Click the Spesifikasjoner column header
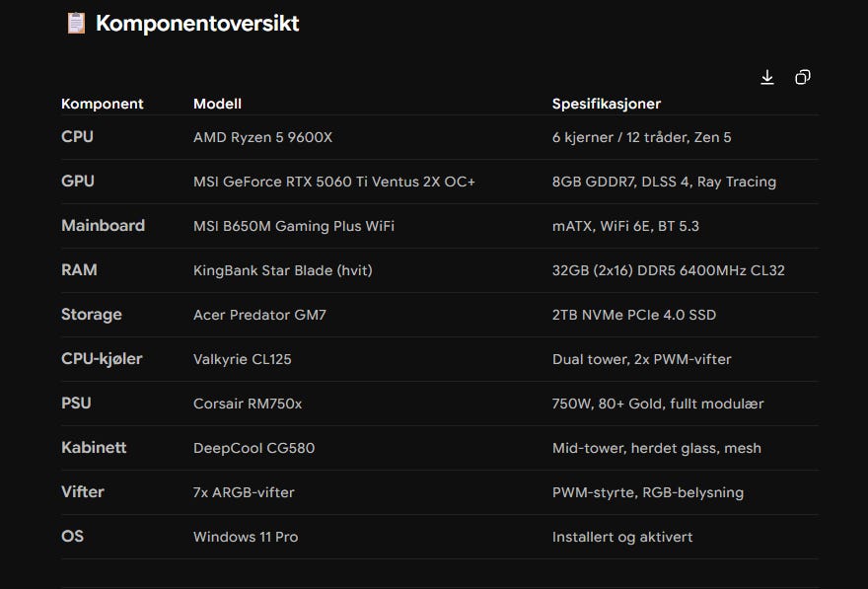Image resolution: width=868 pixels, height=589 pixels. (x=607, y=104)
